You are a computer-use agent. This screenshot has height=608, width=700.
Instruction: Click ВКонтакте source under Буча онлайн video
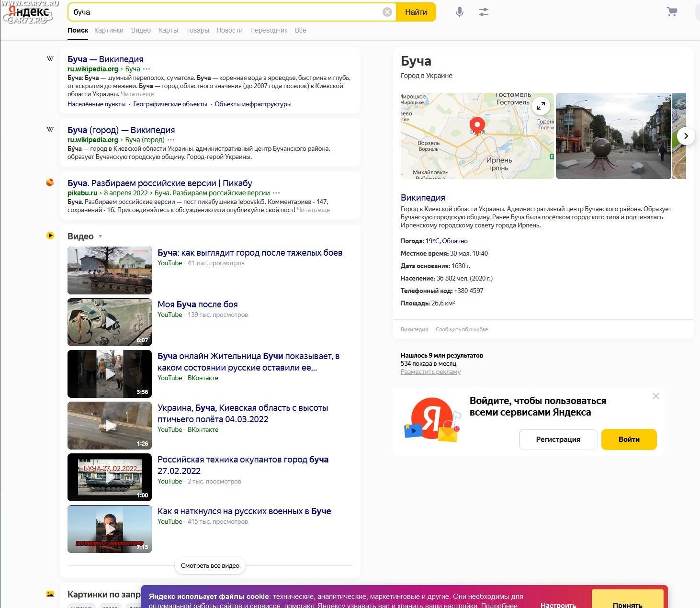click(x=203, y=378)
